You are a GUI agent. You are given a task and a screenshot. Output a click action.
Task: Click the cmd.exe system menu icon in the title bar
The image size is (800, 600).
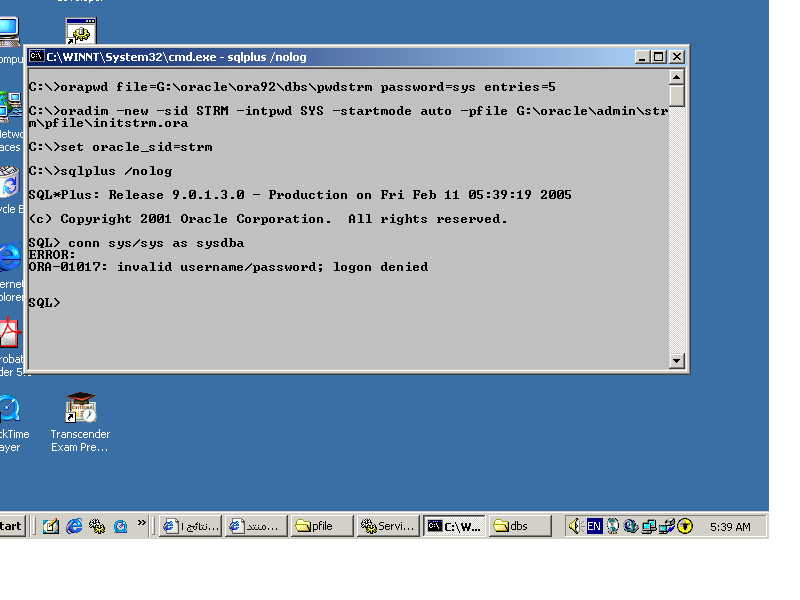[x=36, y=57]
